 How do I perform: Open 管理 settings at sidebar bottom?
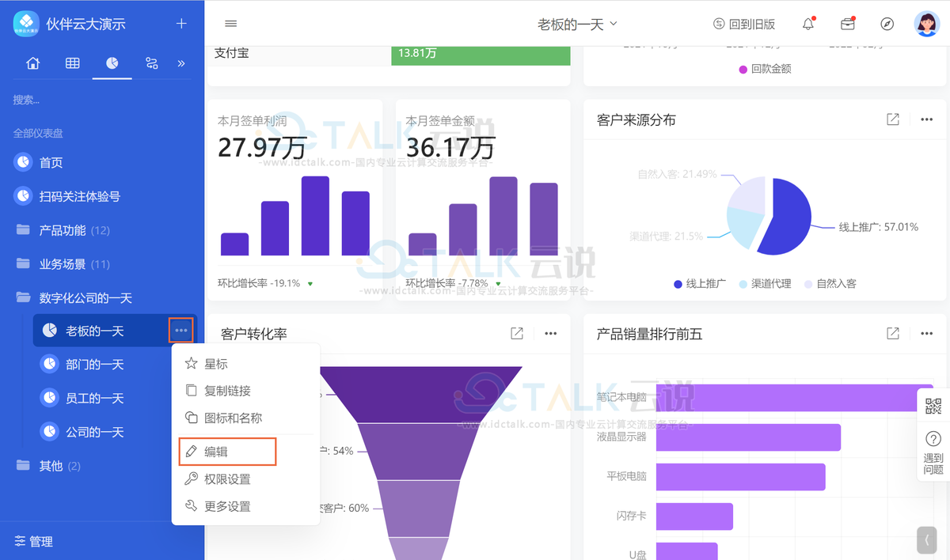point(34,542)
